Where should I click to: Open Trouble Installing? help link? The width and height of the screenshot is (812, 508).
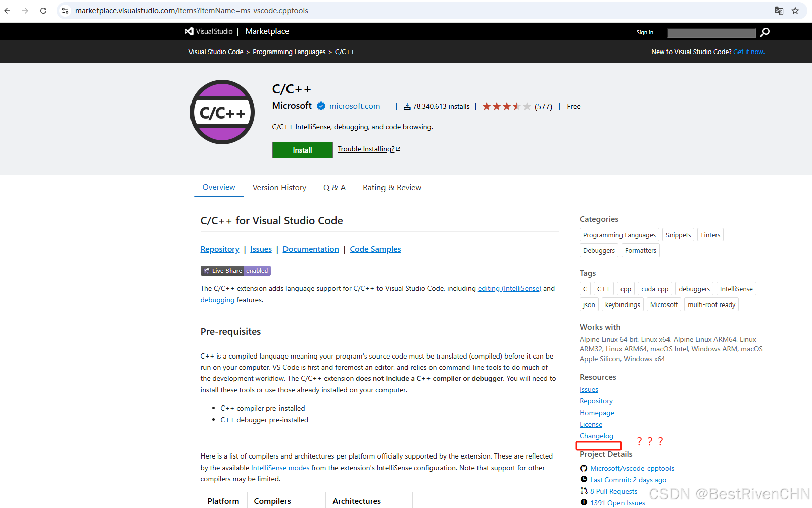369,149
